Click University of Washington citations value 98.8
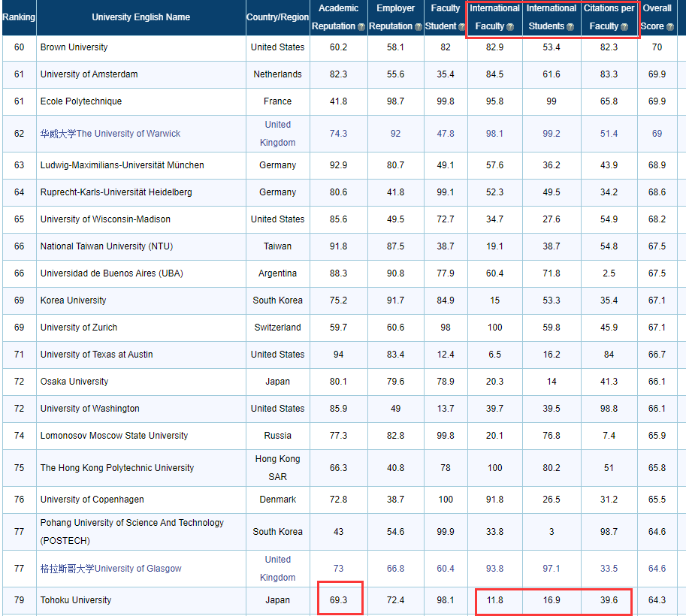Image resolution: width=686 pixels, height=616 pixels. coord(609,409)
